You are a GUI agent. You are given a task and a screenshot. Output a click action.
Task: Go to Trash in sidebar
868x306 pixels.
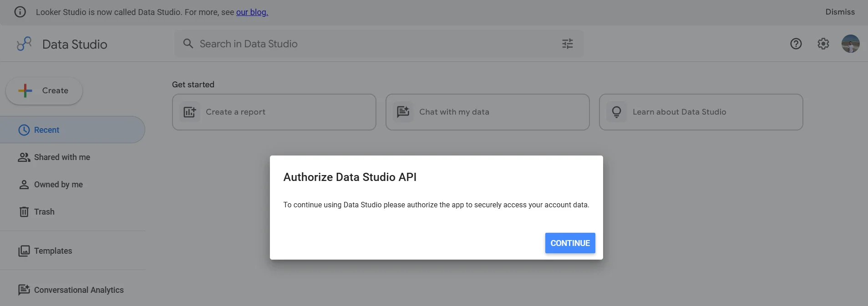[x=72, y=212]
